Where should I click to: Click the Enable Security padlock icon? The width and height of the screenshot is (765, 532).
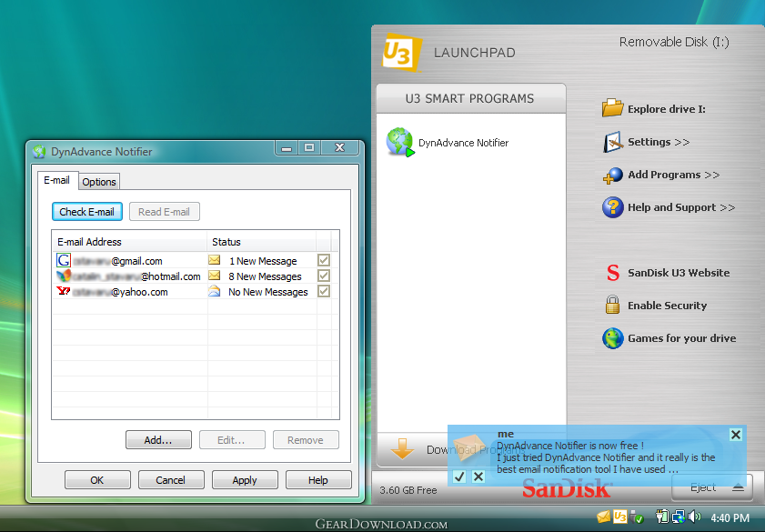coord(613,305)
